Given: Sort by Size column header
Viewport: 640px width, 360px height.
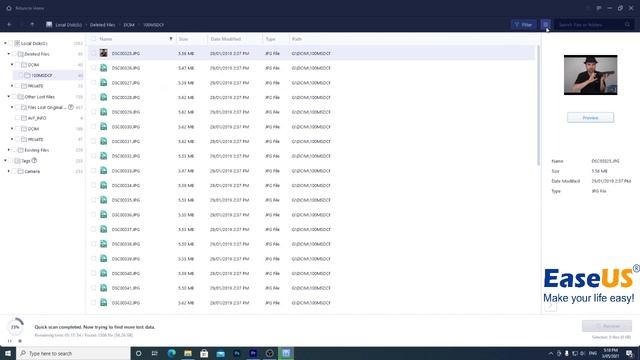Looking at the screenshot, I should click(x=183, y=39).
